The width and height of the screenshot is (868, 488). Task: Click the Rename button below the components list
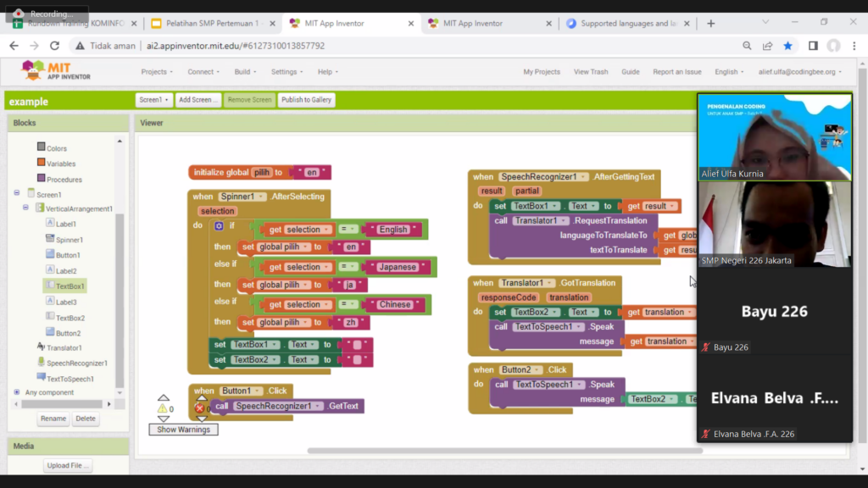click(x=53, y=419)
